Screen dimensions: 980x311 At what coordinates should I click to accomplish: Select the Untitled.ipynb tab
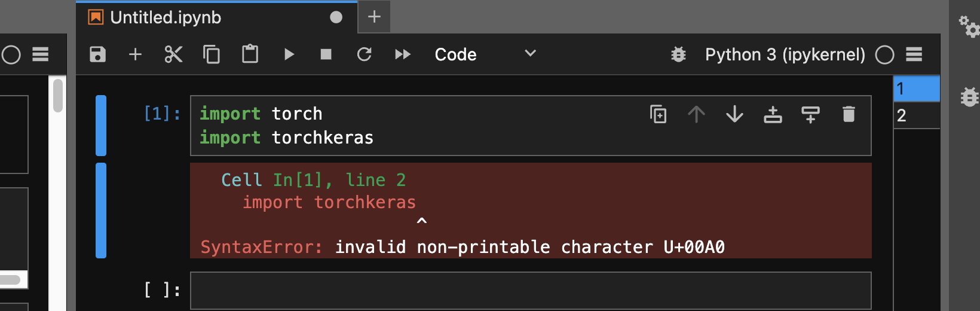[166, 17]
